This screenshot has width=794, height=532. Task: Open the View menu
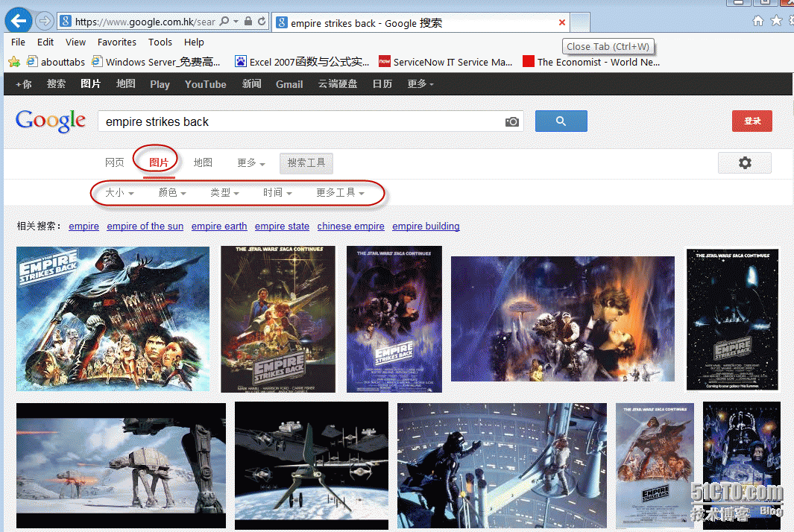(x=75, y=42)
